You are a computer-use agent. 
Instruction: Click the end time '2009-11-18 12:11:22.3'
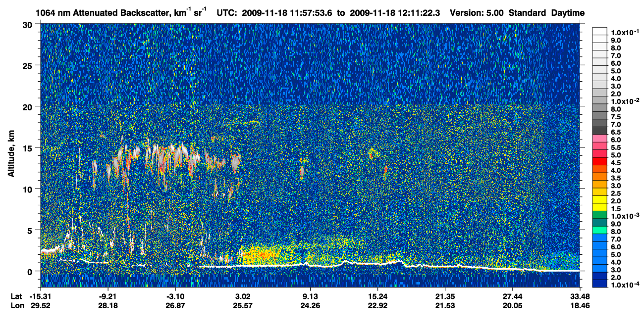pyautogui.click(x=395, y=13)
